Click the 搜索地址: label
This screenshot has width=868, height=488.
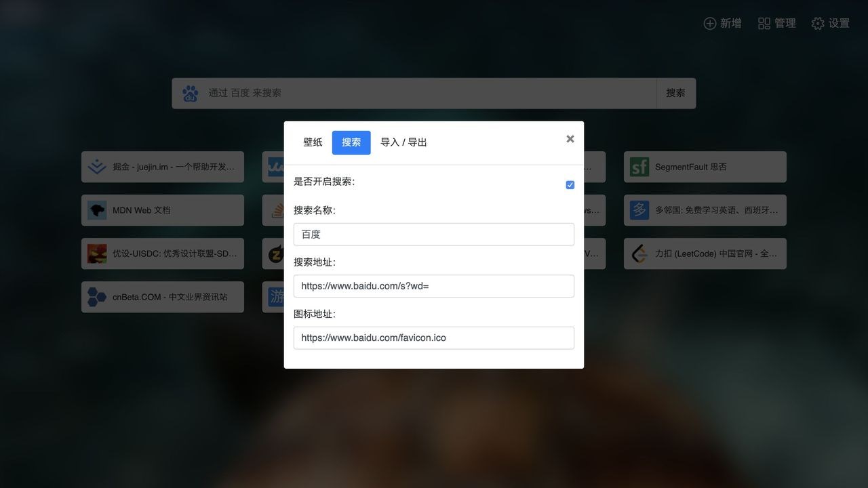[x=315, y=262]
